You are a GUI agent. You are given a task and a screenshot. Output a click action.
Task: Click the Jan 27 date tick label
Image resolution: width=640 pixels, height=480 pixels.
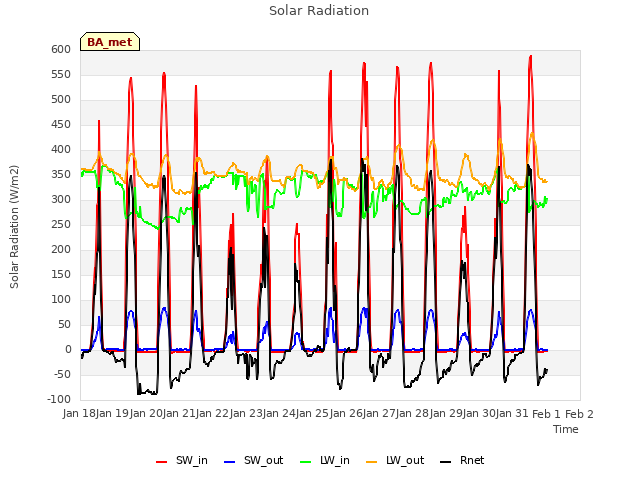point(379,414)
